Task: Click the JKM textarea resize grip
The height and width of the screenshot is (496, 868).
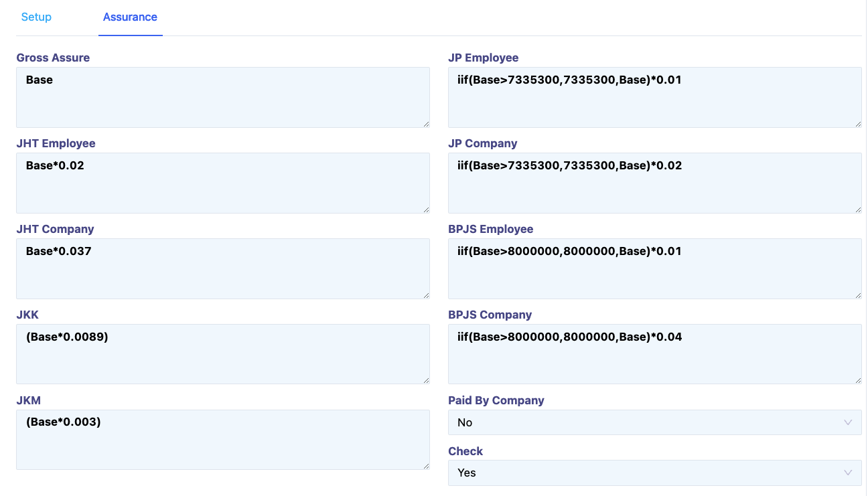Action: [x=425, y=465]
